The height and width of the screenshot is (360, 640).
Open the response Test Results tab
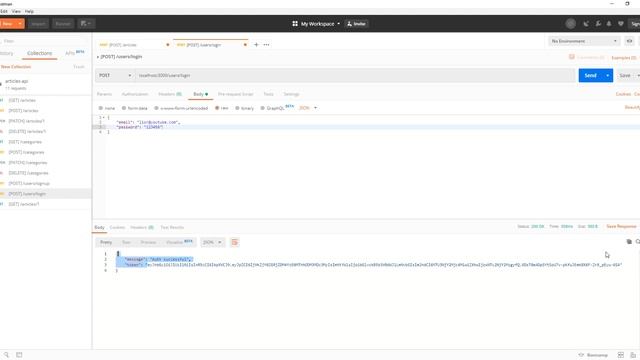coord(172,227)
